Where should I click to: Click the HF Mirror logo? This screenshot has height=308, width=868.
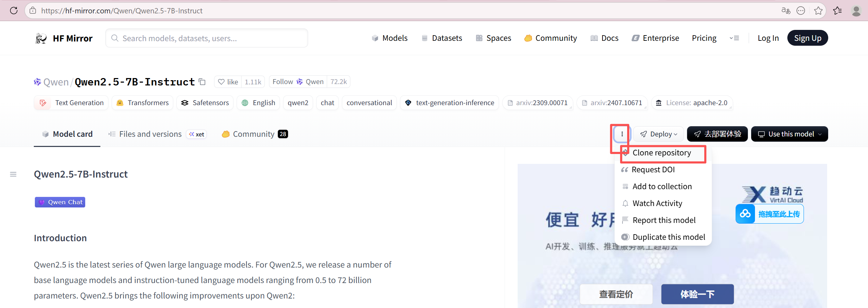pyautogui.click(x=64, y=38)
